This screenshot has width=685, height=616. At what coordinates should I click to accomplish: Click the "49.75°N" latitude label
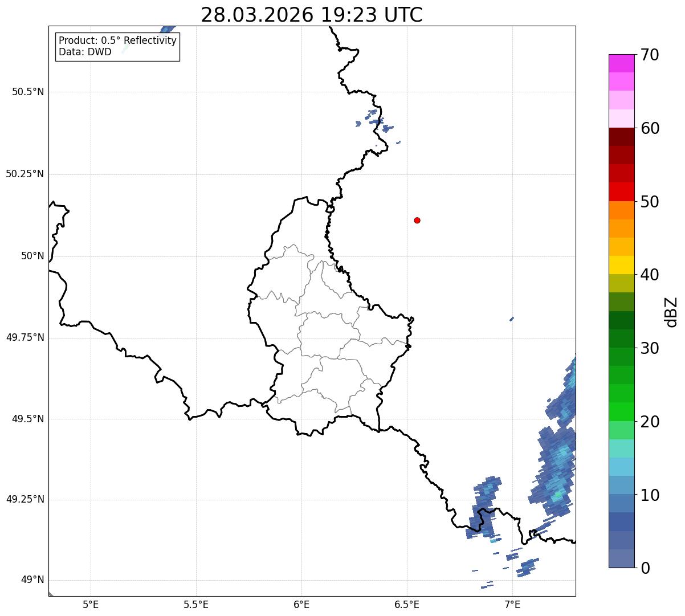(25, 337)
